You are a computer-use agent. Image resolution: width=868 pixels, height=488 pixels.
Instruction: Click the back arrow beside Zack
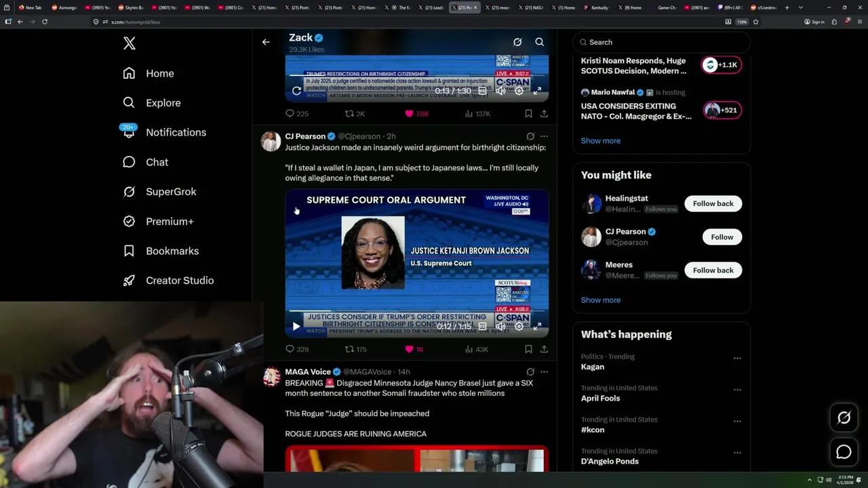(266, 42)
